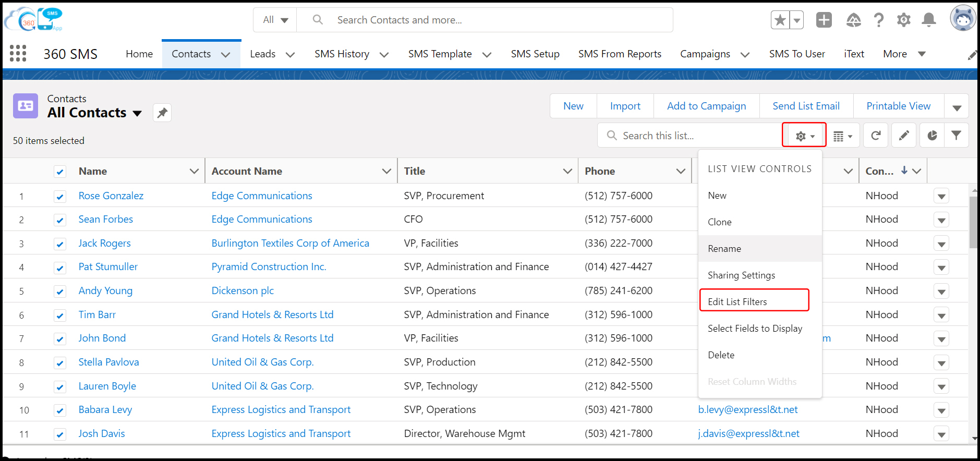Refresh the contact list
Image resolution: width=980 pixels, height=461 pixels.
[x=876, y=136]
